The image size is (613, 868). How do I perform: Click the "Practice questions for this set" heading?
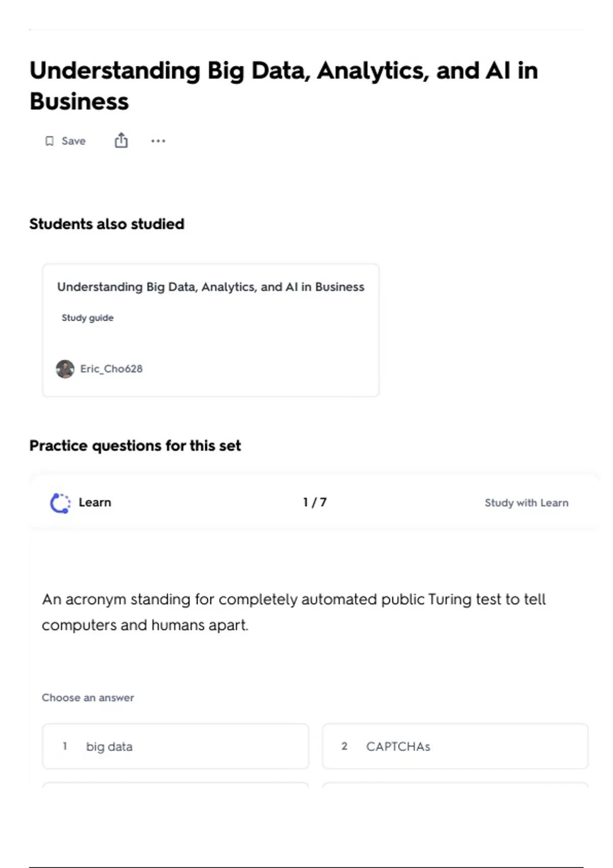click(x=135, y=446)
